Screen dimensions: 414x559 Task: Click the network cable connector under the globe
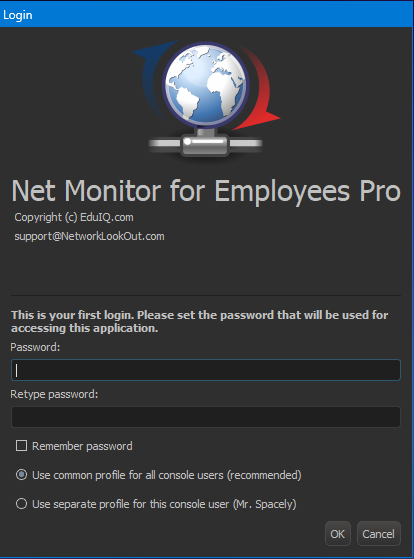coord(205,143)
